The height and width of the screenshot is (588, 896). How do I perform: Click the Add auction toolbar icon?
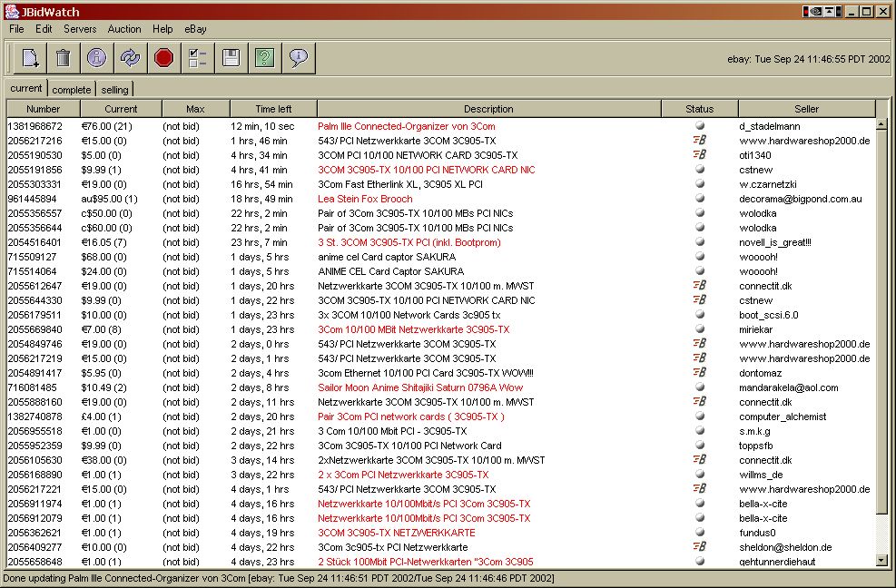coord(30,58)
